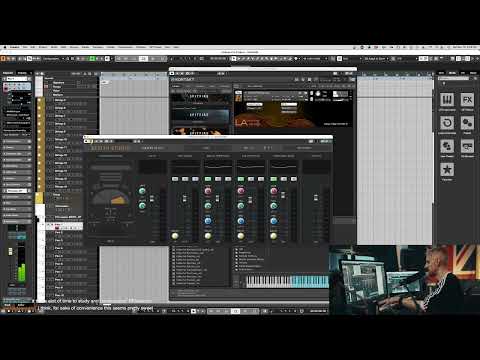Open the Adapt to Zoom grid dropdown

[377, 59]
